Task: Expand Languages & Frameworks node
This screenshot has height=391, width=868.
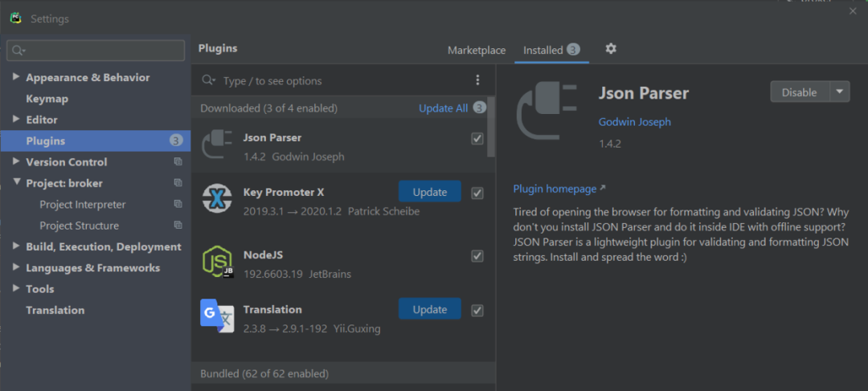Action: [16, 267]
